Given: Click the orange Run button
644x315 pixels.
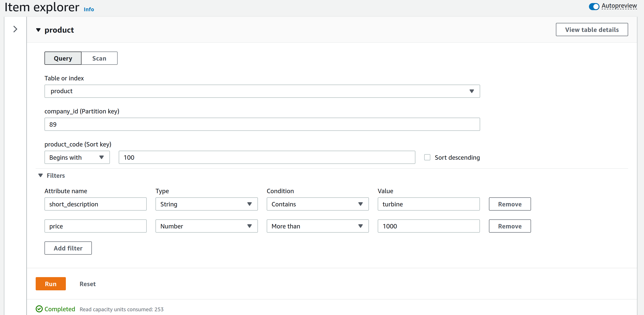Looking at the screenshot, I should point(50,284).
